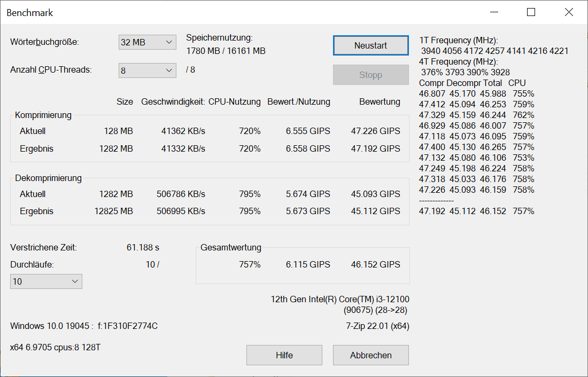
Task: Click the Benchmark title bar text
Action: pos(30,13)
